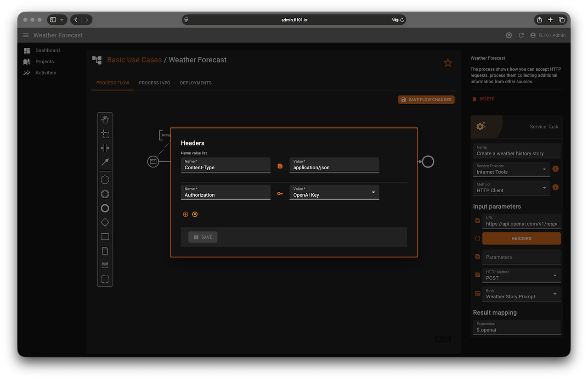Select the lasso selection tool
Image resolution: width=588 pixels, height=380 pixels.
pos(105,134)
